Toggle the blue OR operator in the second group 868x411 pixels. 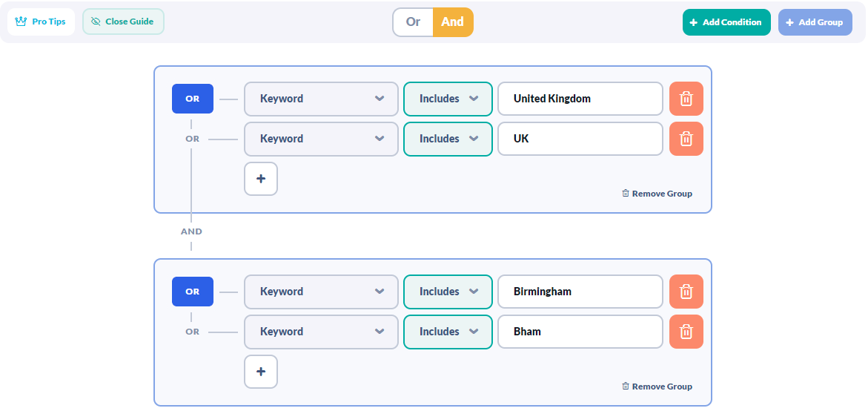(193, 292)
